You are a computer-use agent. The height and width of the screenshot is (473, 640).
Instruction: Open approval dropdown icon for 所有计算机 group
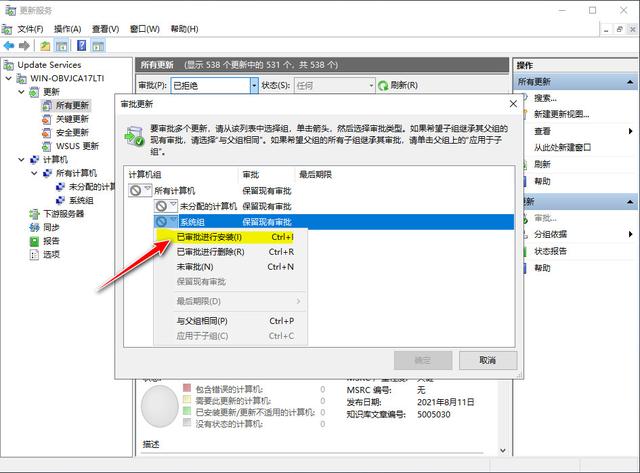pos(140,190)
